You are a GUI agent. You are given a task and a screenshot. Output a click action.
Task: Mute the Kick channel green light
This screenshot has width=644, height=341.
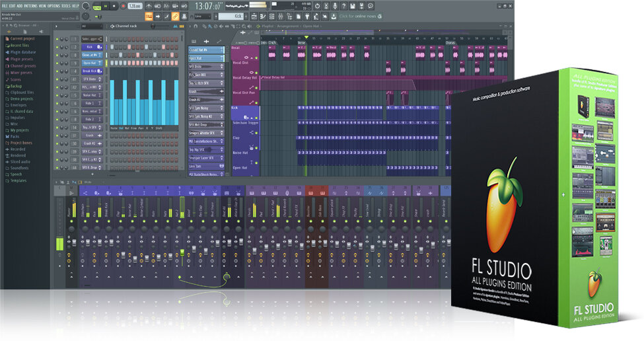click(57, 47)
